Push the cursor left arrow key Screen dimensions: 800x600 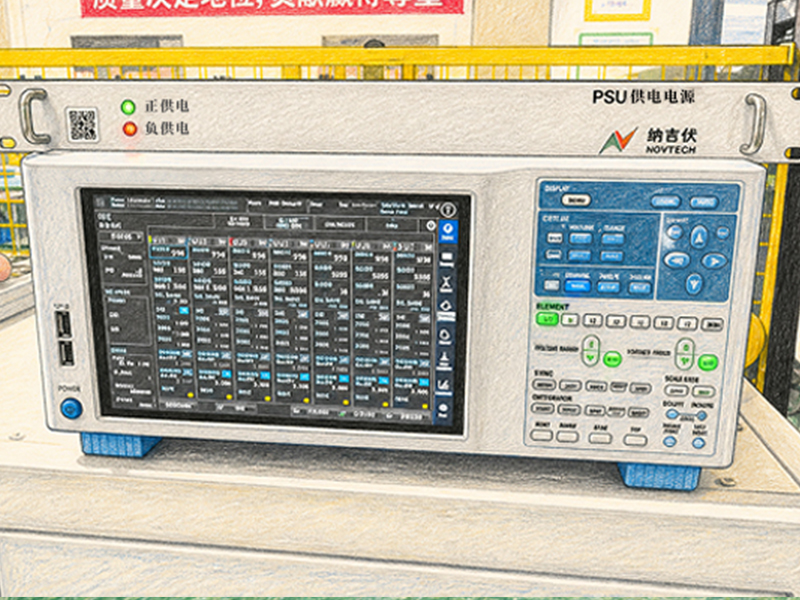click(677, 260)
